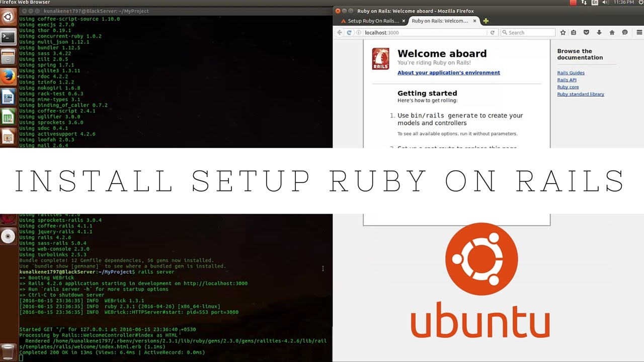Open the Firefox hamburger menu
This screenshot has width=644, height=362.
[x=639, y=32]
